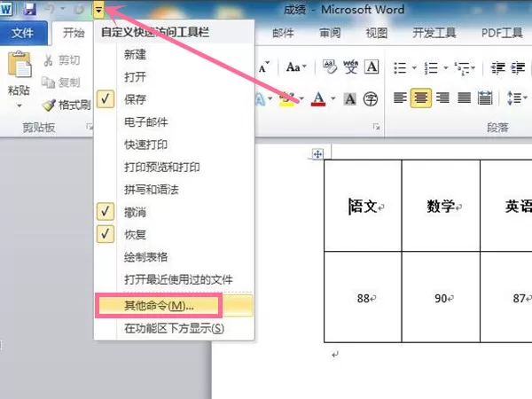The height and width of the screenshot is (399, 532).
Task: Click the numbered list icon
Action: pyautogui.click(x=431, y=68)
